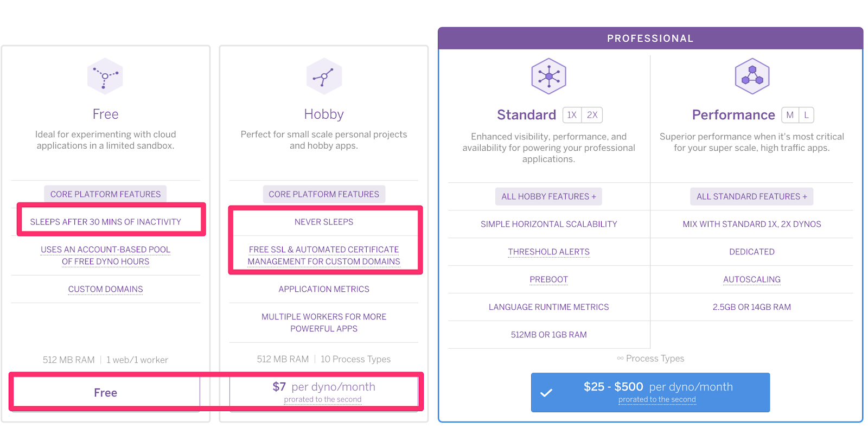Click the Professional tab header

click(x=650, y=39)
